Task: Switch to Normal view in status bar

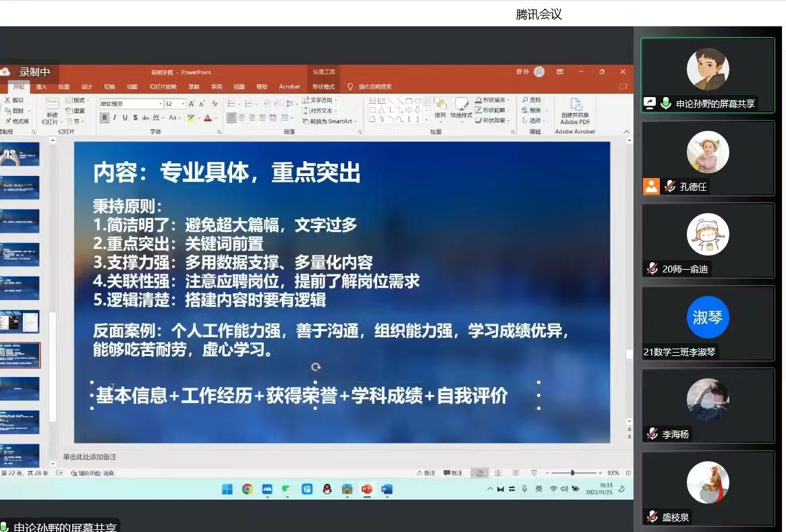Action: coord(480,473)
